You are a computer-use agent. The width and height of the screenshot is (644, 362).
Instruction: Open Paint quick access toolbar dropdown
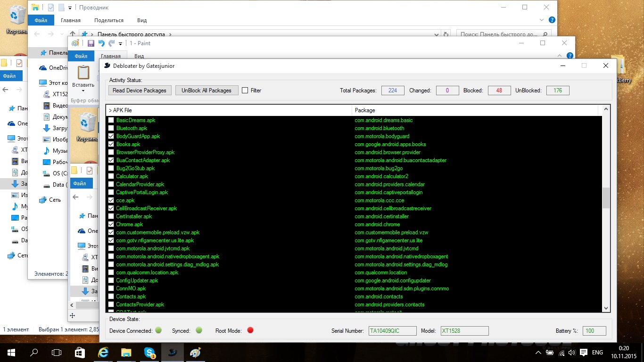(120, 43)
